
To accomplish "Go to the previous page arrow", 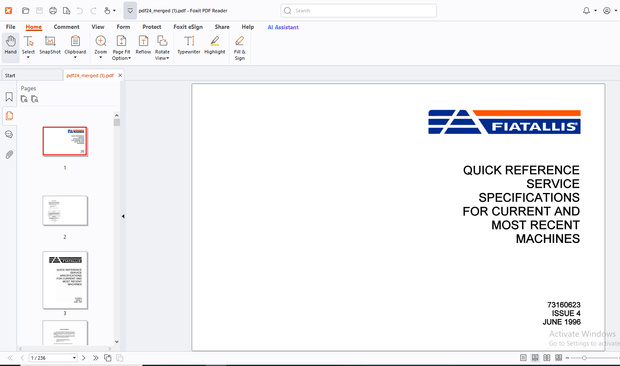I will tap(22, 358).
